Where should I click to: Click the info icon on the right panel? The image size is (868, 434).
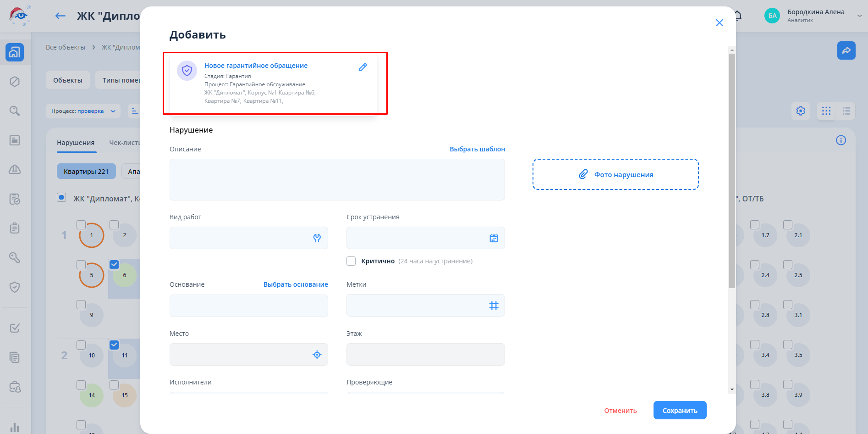pyautogui.click(x=841, y=140)
